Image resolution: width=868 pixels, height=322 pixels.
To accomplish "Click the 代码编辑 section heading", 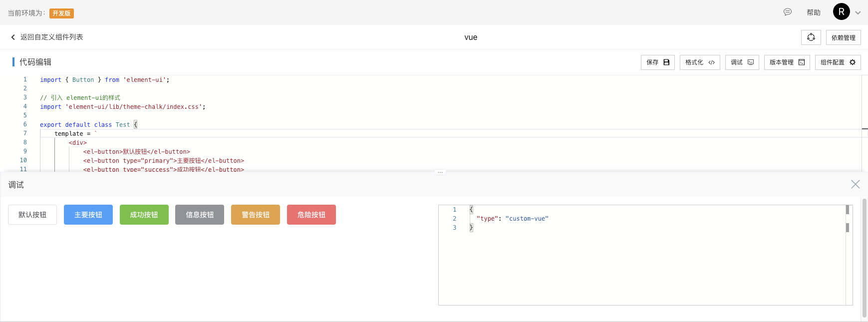I will tap(35, 62).
